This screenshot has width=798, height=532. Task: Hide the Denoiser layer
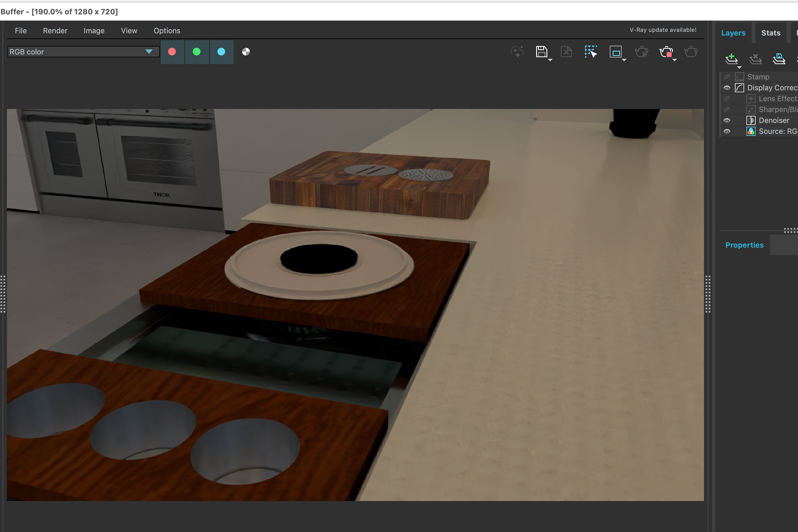pos(727,121)
